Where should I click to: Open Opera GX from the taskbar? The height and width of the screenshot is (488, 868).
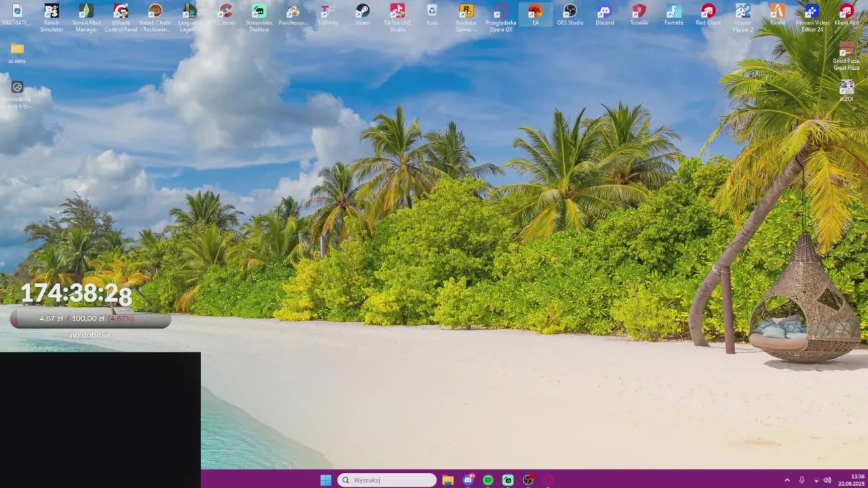pyautogui.click(x=548, y=480)
